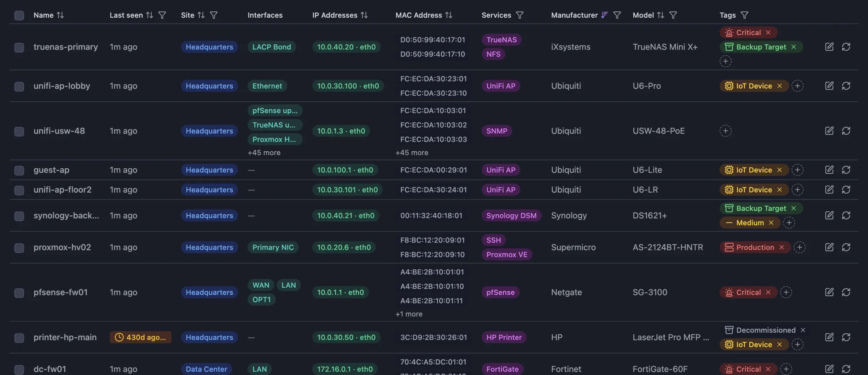Show +45 more MAC addresses
This screenshot has height=375, width=868.
(412, 153)
